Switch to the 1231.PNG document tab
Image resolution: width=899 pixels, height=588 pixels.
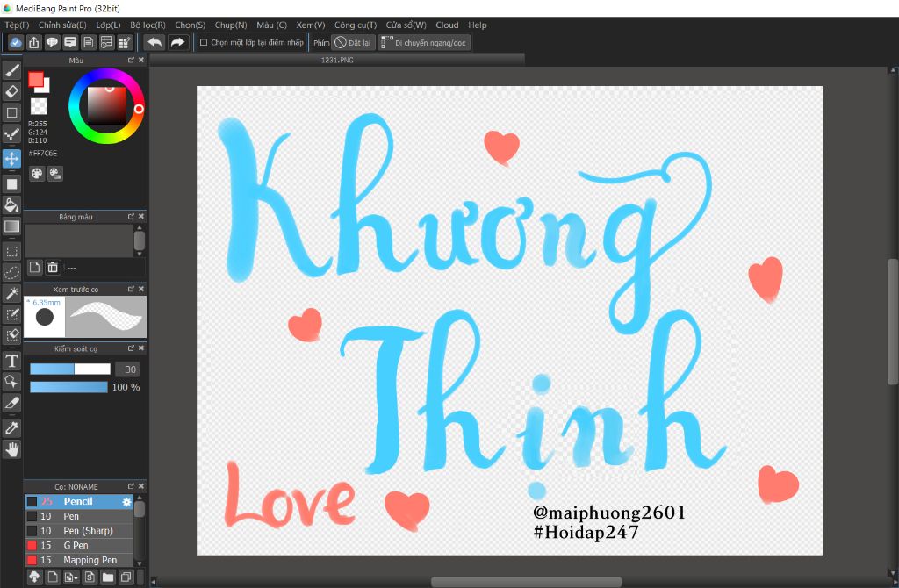(x=337, y=60)
